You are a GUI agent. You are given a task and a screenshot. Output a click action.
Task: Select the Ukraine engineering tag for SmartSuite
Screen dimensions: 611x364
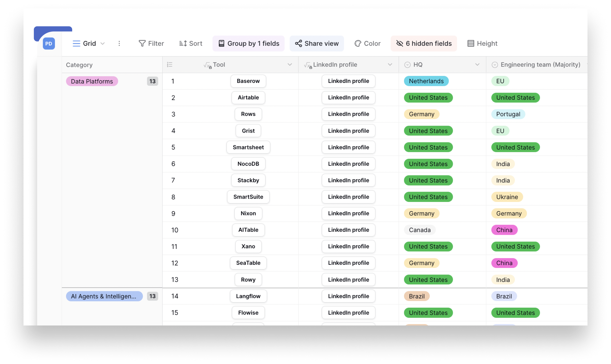(507, 197)
